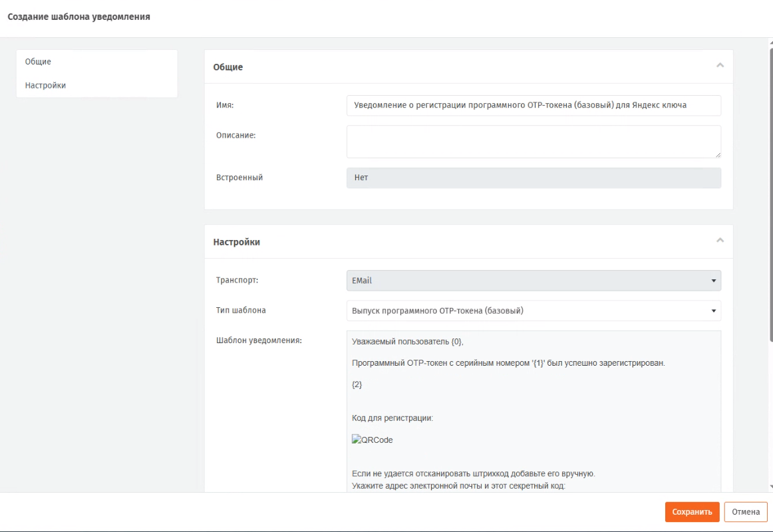This screenshot has height=532, width=773.
Task: Click the Описание textarea resize handle
Action: 718,155
